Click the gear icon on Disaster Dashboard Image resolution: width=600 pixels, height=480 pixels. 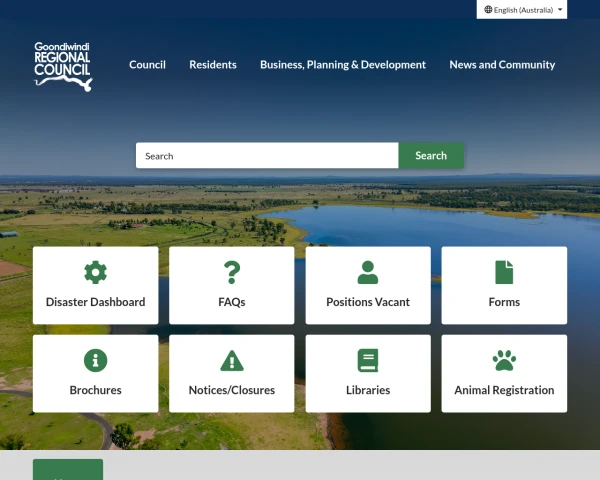(x=95, y=272)
